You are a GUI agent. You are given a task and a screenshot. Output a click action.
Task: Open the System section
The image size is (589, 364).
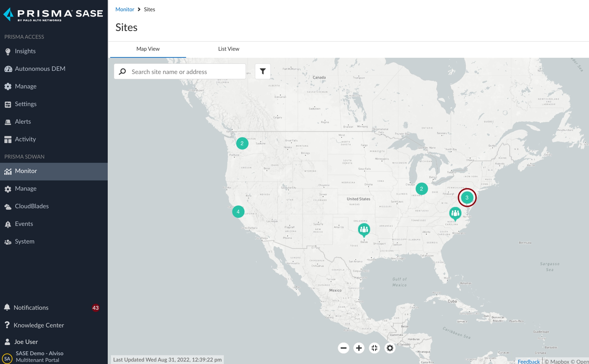pyautogui.click(x=25, y=241)
